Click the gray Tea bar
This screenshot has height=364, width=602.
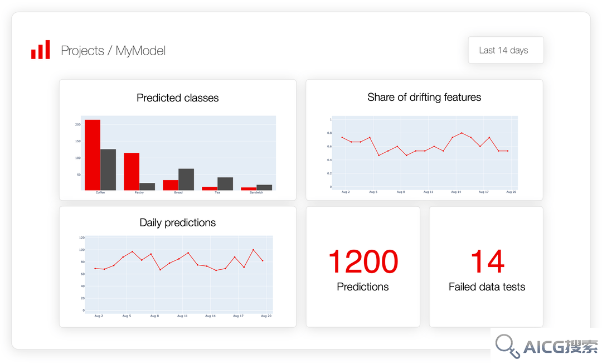tap(225, 183)
